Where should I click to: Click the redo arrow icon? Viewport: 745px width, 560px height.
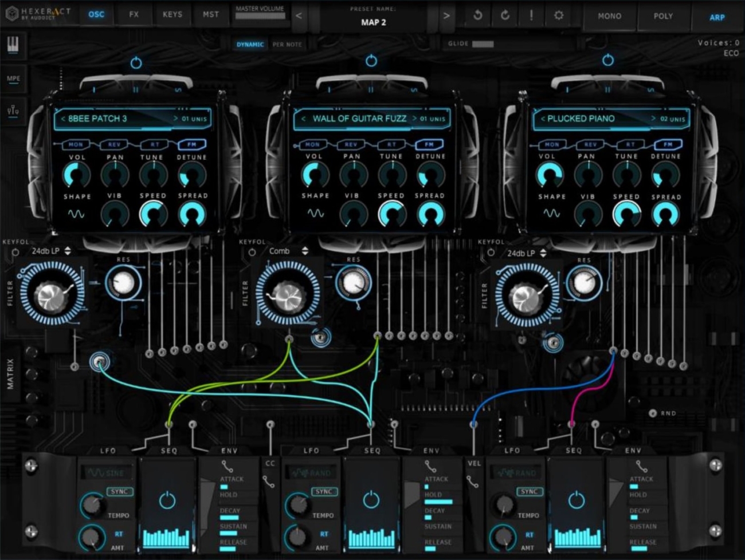pyautogui.click(x=505, y=16)
